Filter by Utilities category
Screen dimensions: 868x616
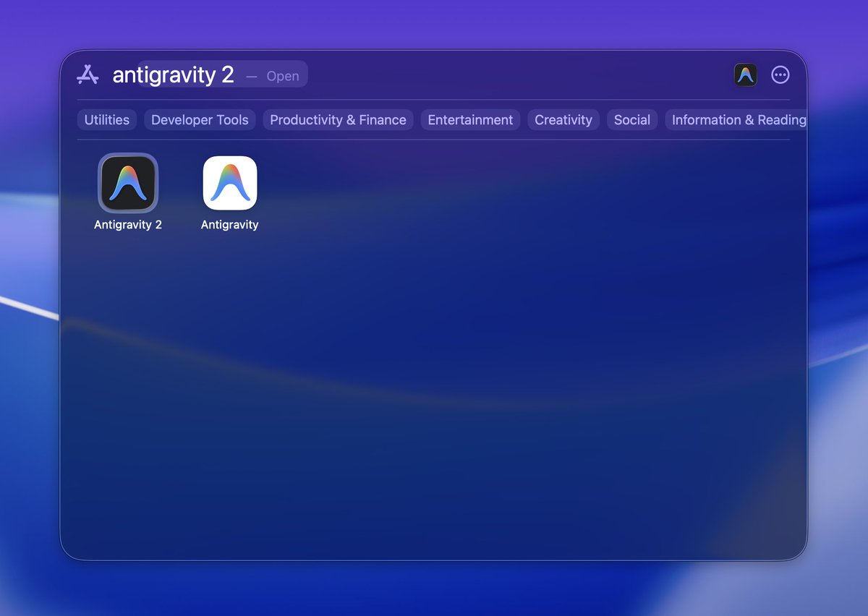[107, 120]
